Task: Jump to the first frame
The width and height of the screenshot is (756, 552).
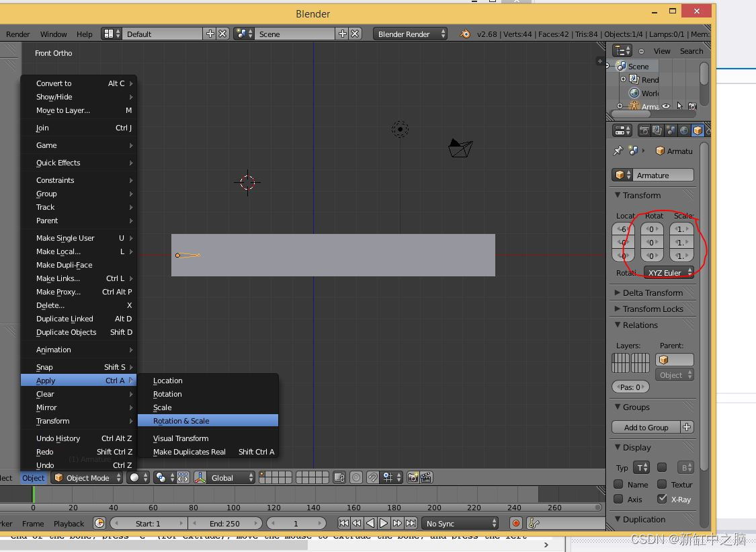Action: 344,524
